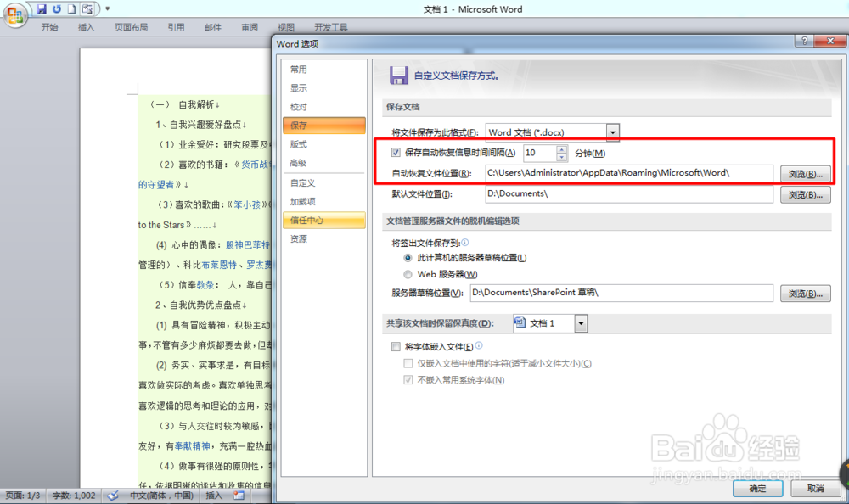Click the Undo icon in quick access toolbar
Viewport: 849px width, 504px height.
(x=56, y=8)
